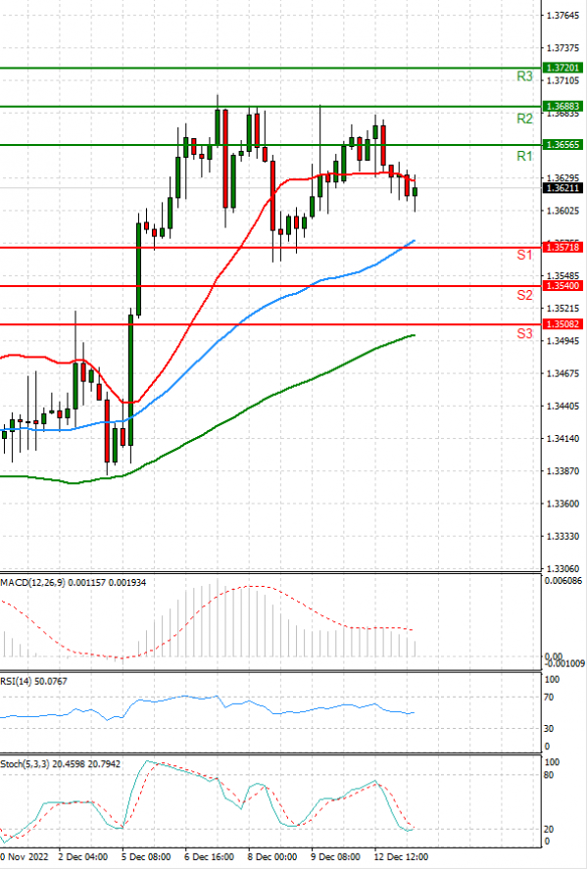Select the S1 support label
Screen dimensions: 588x870
[524, 256]
